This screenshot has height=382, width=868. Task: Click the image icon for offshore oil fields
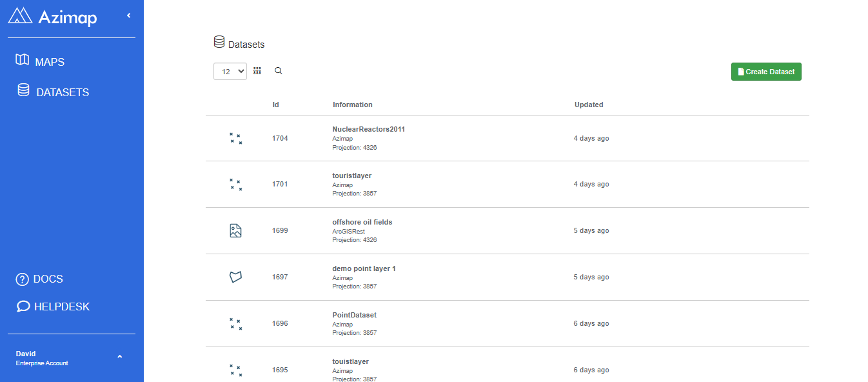[x=236, y=230]
